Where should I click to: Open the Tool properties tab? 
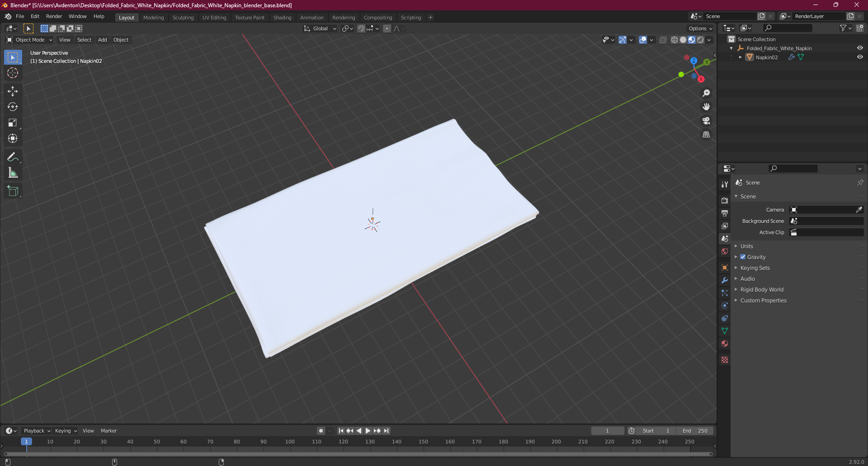pos(725,184)
